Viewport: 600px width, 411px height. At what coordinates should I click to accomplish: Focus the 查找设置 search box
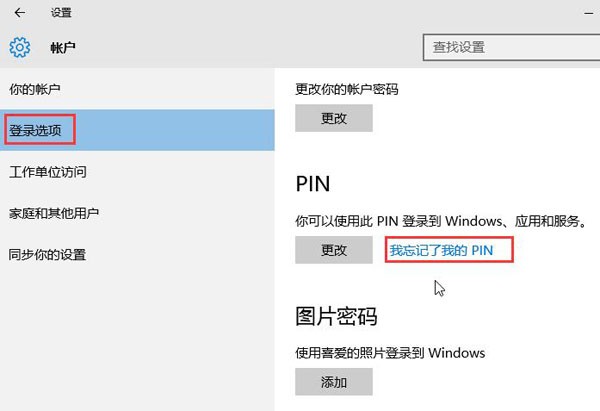tap(511, 47)
